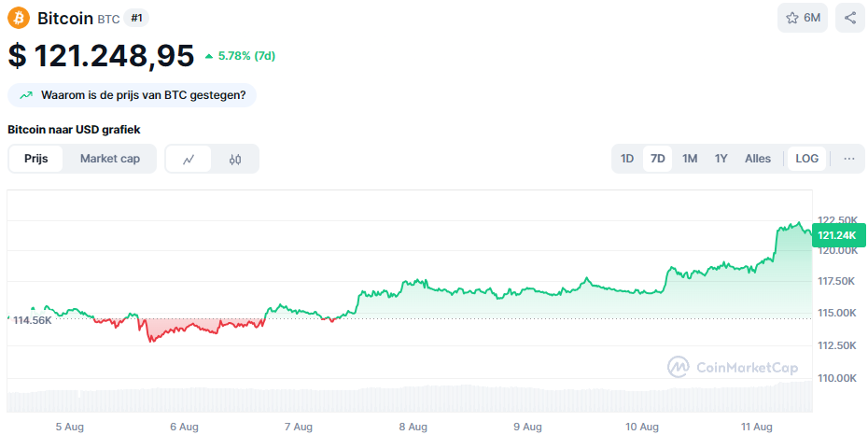
Task: Click the 5.78% (7d) change indicator
Action: (240, 56)
